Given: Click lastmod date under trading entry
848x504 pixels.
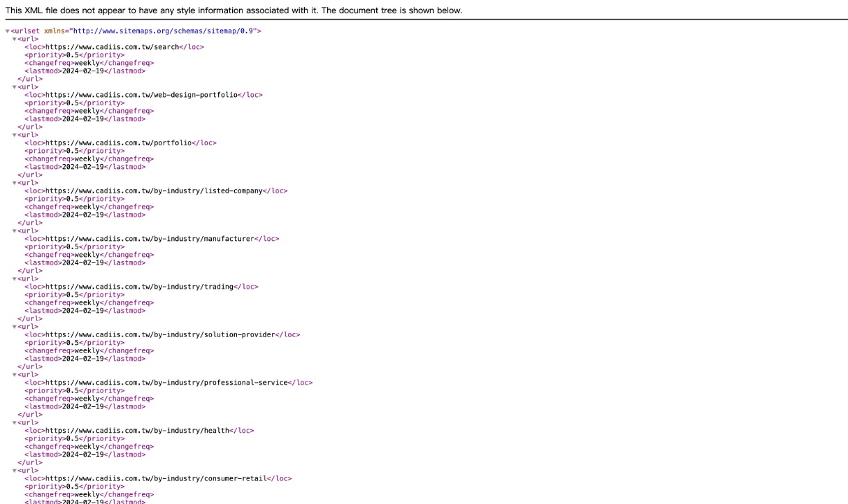Looking at the screenshot, I should (x=83, y=311).
